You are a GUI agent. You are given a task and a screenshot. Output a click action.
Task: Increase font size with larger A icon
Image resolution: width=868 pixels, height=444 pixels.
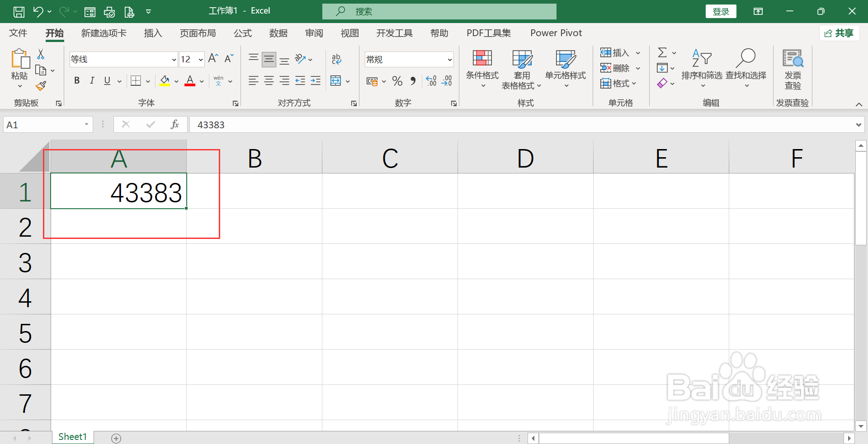tap(213, 58)
